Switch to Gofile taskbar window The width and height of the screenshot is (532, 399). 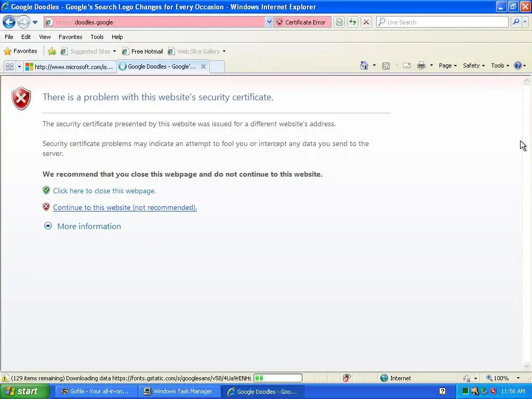[x=95, y=392]
